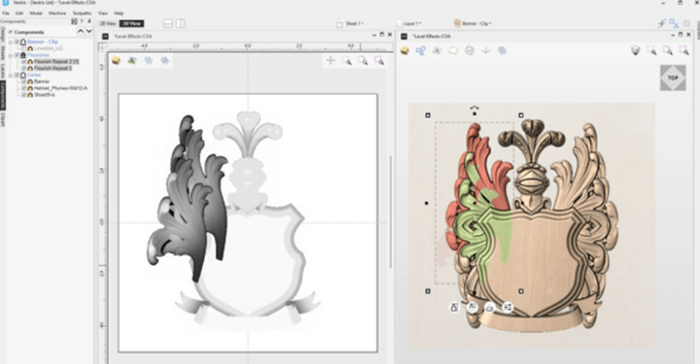700x364 pixels.
Task: Click the expand icon in Components panel header
Action: tap(74, 21)
